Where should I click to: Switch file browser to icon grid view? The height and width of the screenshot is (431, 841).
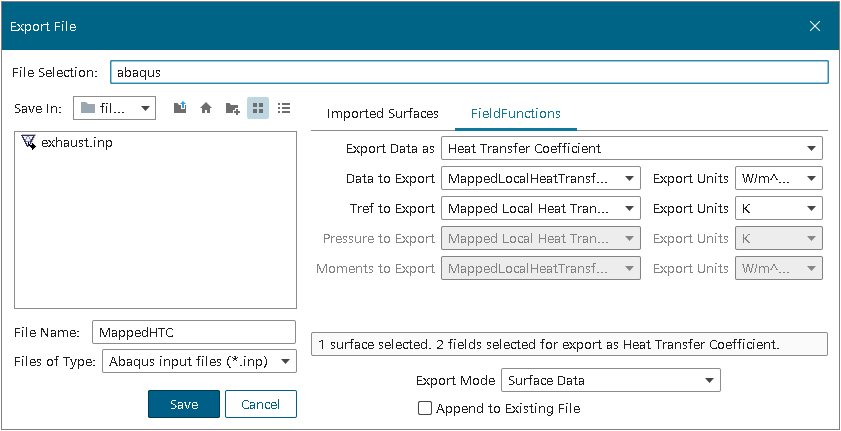click(258, 108)
